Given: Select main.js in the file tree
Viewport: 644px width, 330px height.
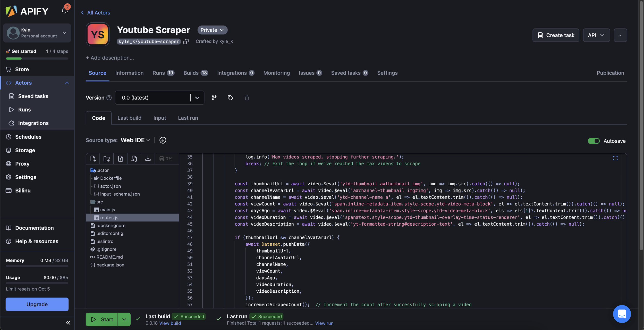Looking at the screenshot, I should tap(107, 210).
